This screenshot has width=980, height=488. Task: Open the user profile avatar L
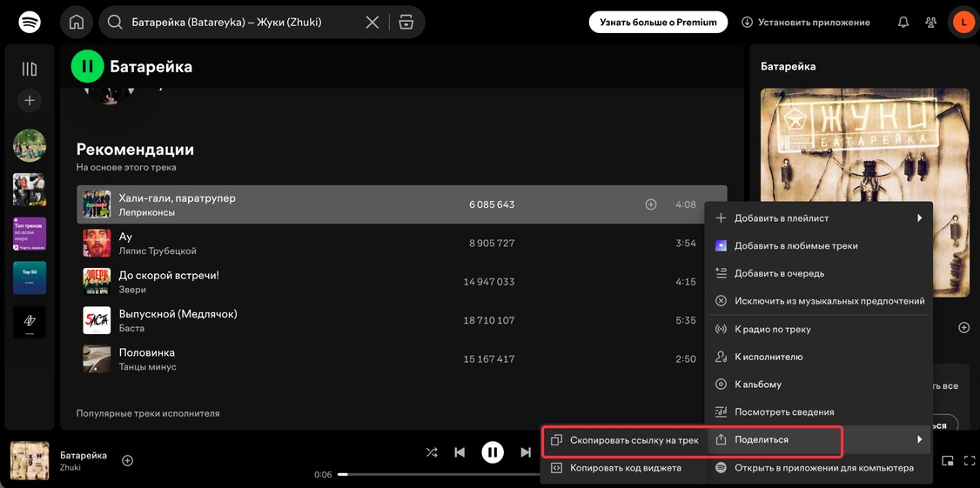(963, 23)
